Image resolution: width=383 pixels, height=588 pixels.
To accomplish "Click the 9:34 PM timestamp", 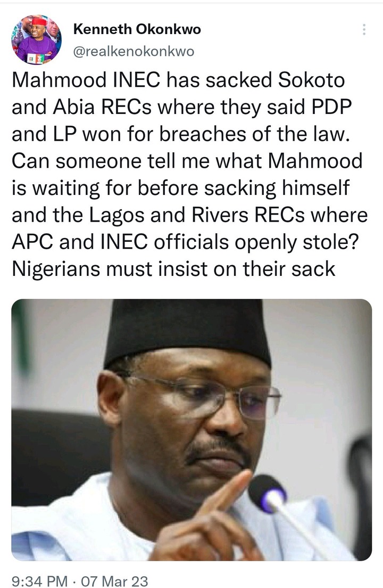I will pos(40,581).
